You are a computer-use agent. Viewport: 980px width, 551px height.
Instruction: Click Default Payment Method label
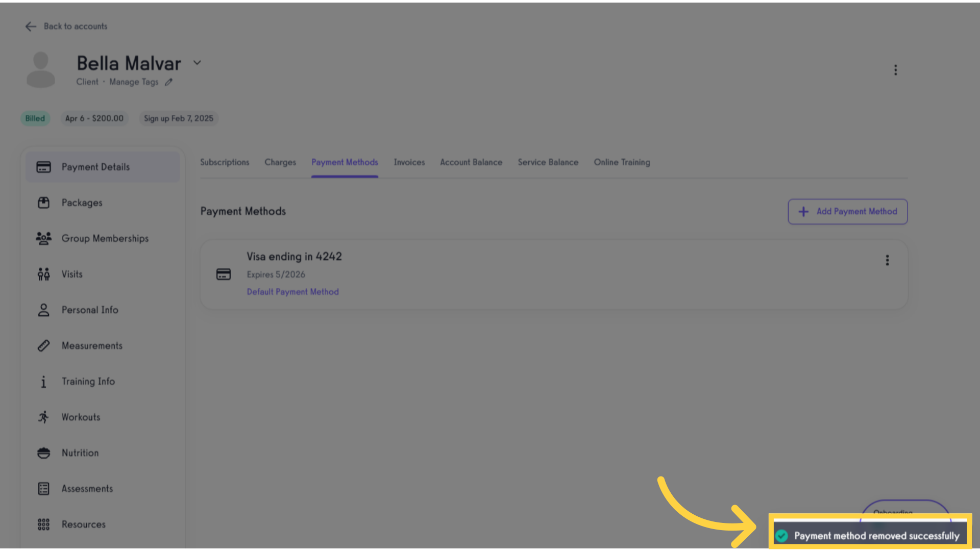point(293,292)
